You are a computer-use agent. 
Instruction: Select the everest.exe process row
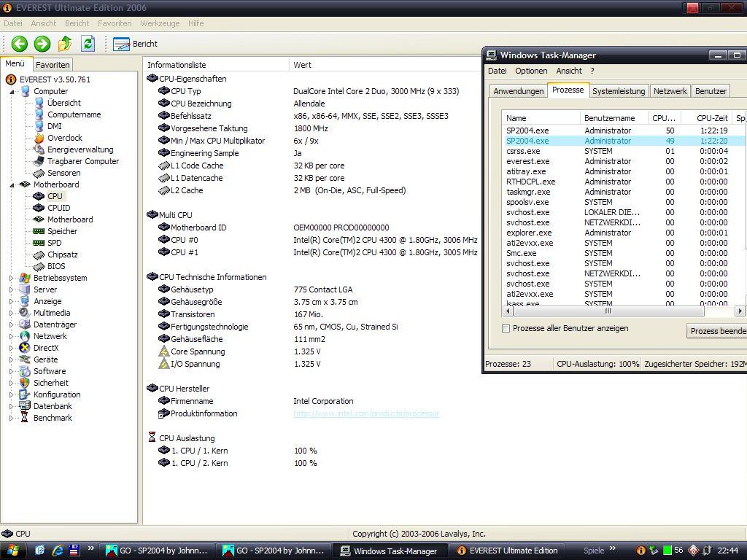624,161
